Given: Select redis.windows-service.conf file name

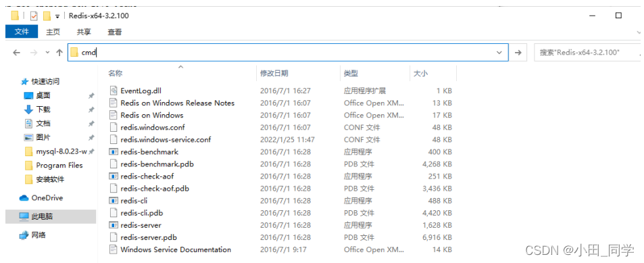Looking at the screenshot, I should tap(166, 140).
